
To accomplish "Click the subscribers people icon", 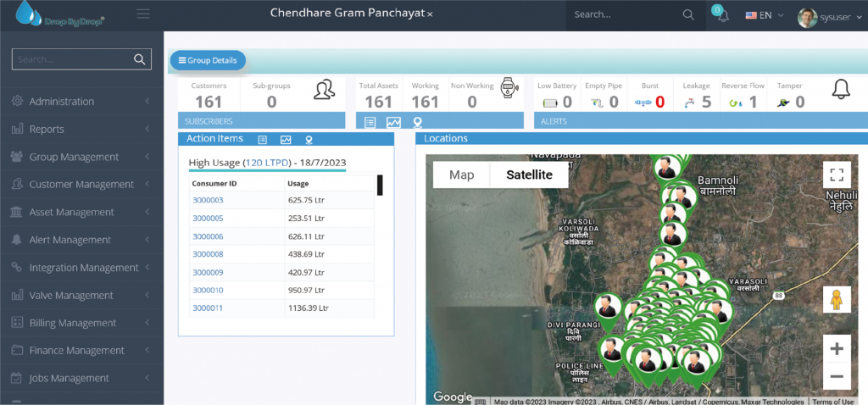I will 324,90.
